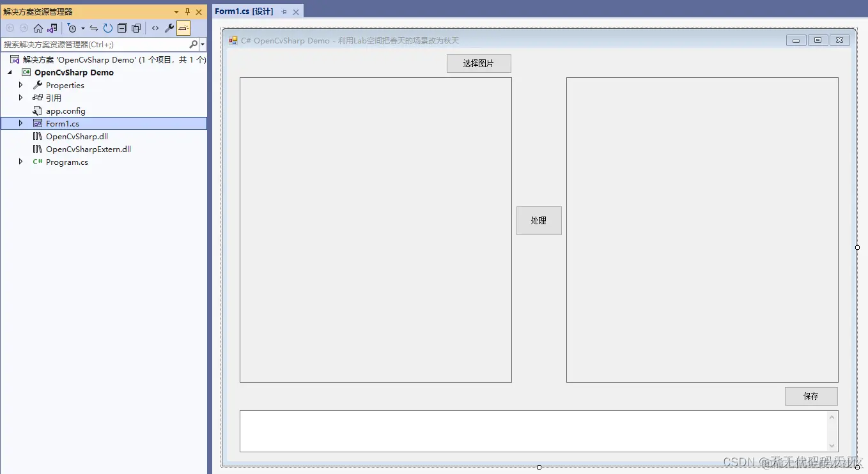Expand the 引用 references node
Image resolution: width=868 pixels, height=474 pixels.
click(20, 98)
